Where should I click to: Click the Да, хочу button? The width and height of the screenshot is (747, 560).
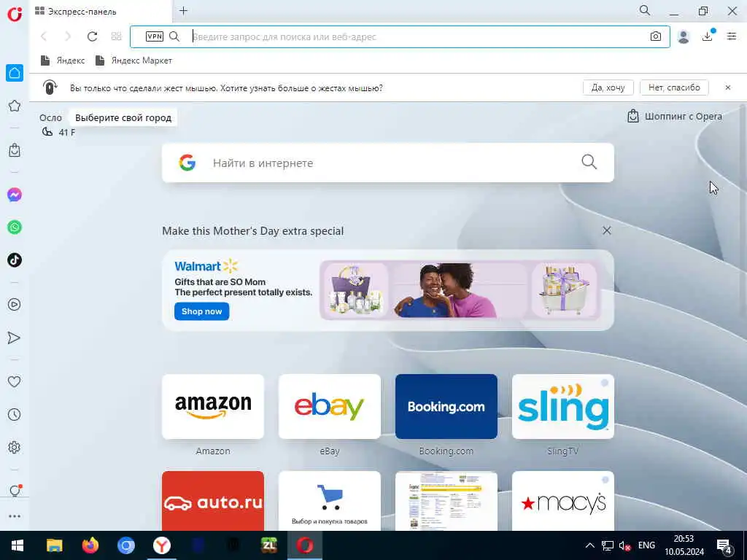click(x=608, y=87)
